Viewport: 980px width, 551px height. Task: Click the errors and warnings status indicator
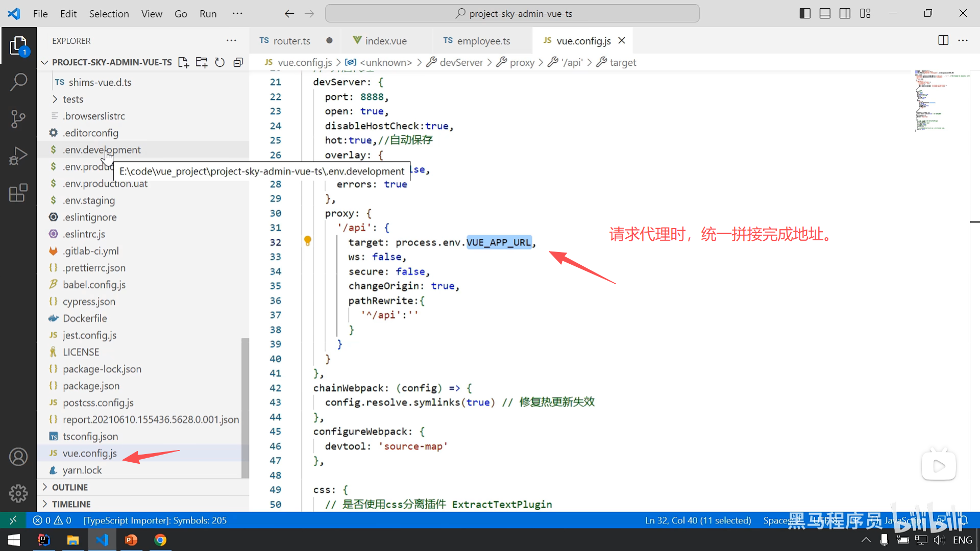(x=52, y=520)
